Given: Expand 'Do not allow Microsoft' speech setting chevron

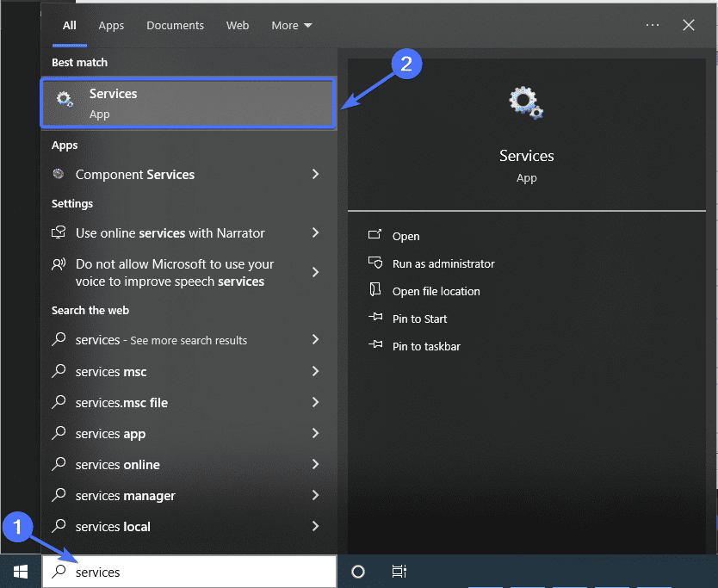Looking at the screenshot, I should click(x=315, y=272).
